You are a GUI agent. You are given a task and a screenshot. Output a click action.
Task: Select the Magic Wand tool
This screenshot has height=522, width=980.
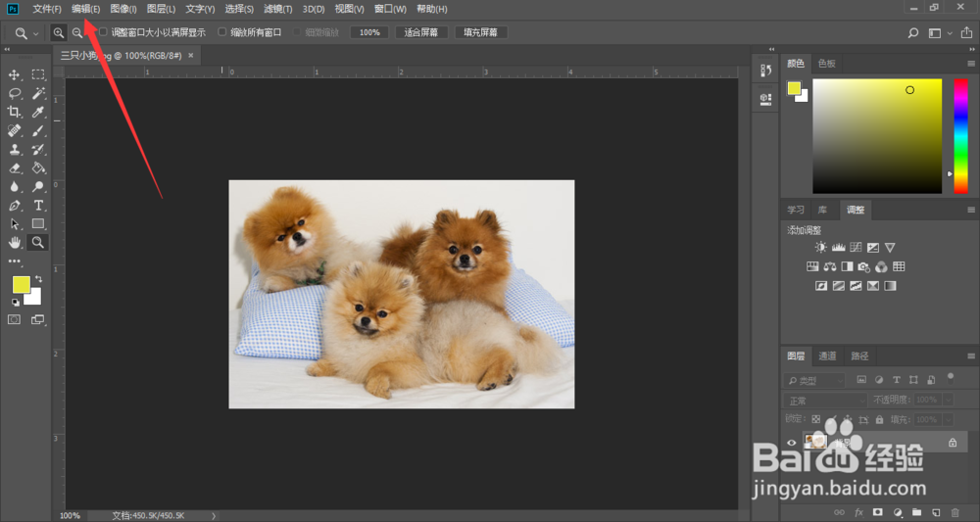click(38, 94)
